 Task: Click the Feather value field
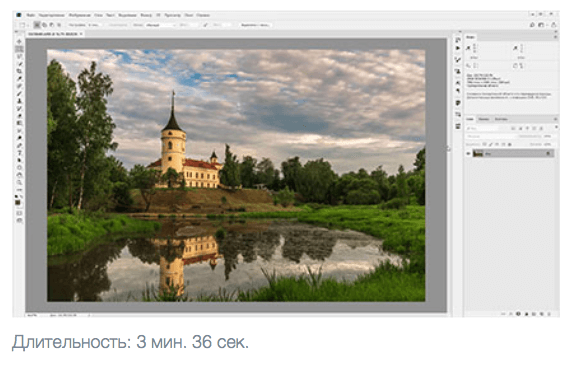click(x=94, y=25)
